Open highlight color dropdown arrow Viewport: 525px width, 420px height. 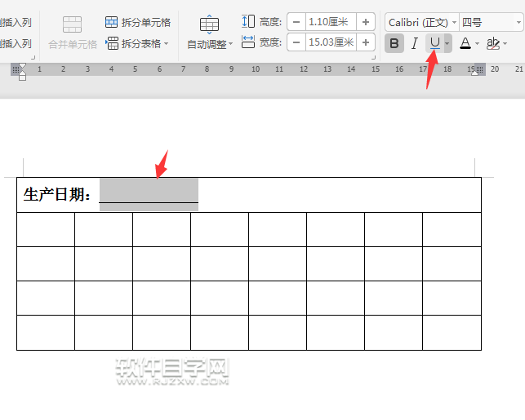(505, 43)
